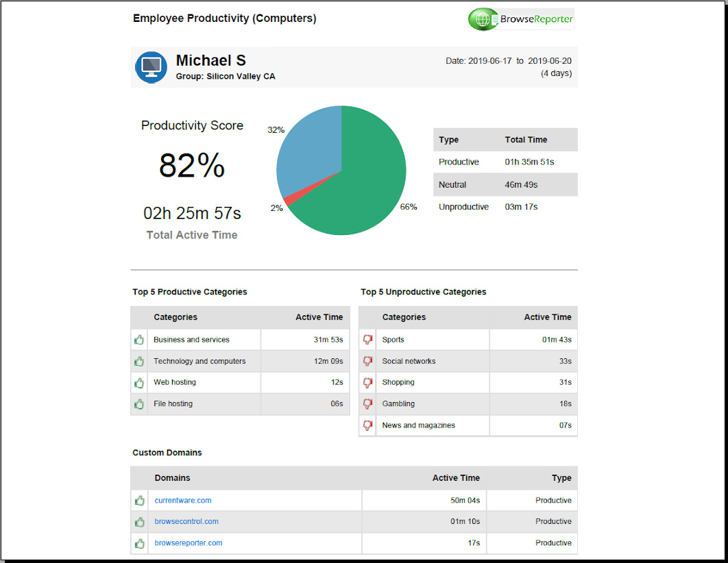Image resolution: width=728 pixels, height=563 pixels.
Task: Click the blue computer monitor icon
Action: click(151, 67)
